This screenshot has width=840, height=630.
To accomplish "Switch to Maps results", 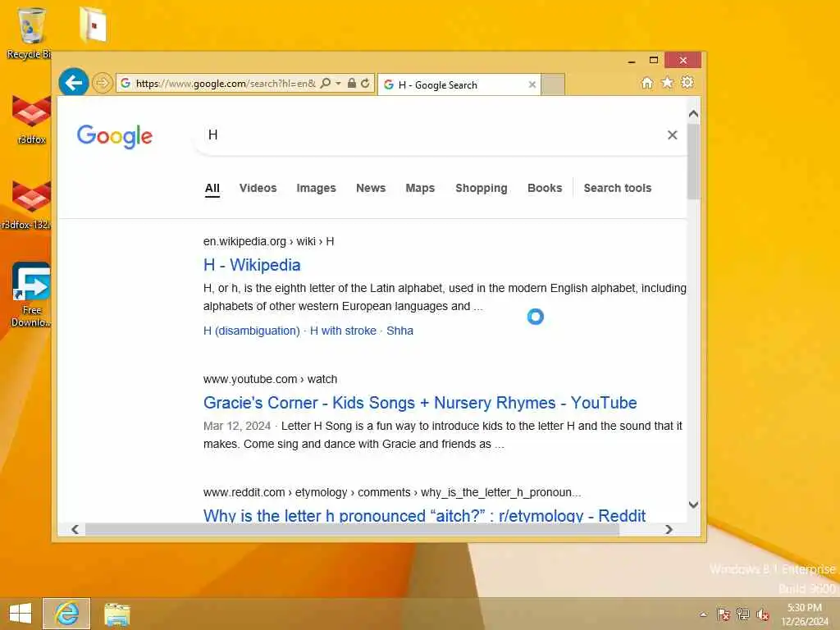I will pos(420,188).
